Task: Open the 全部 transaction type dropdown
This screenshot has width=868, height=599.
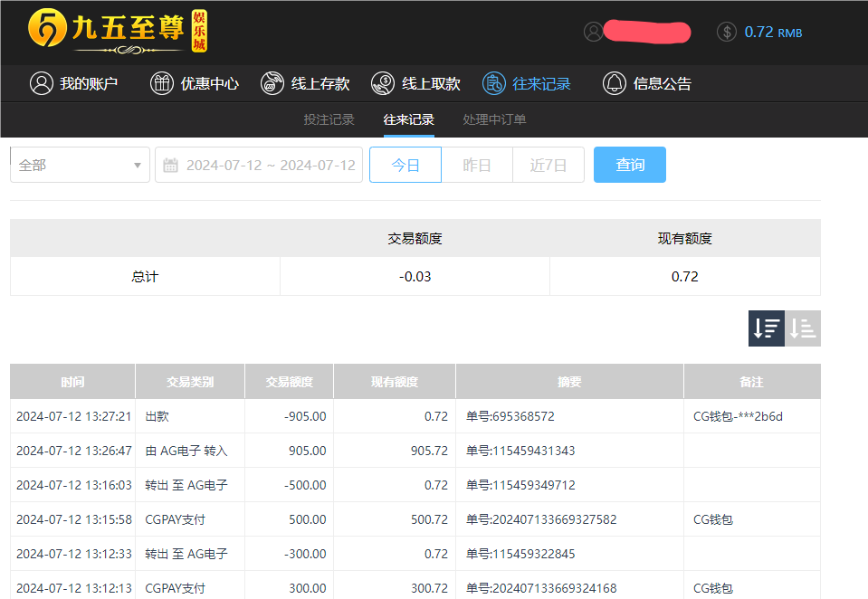Action: 80,165
